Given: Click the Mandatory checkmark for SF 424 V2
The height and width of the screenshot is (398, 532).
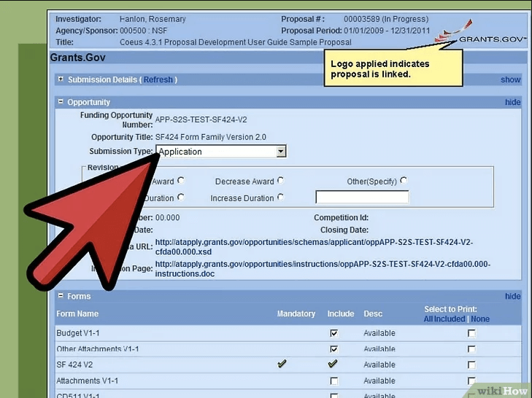Looking at the screenshot, I should (282, 364).
